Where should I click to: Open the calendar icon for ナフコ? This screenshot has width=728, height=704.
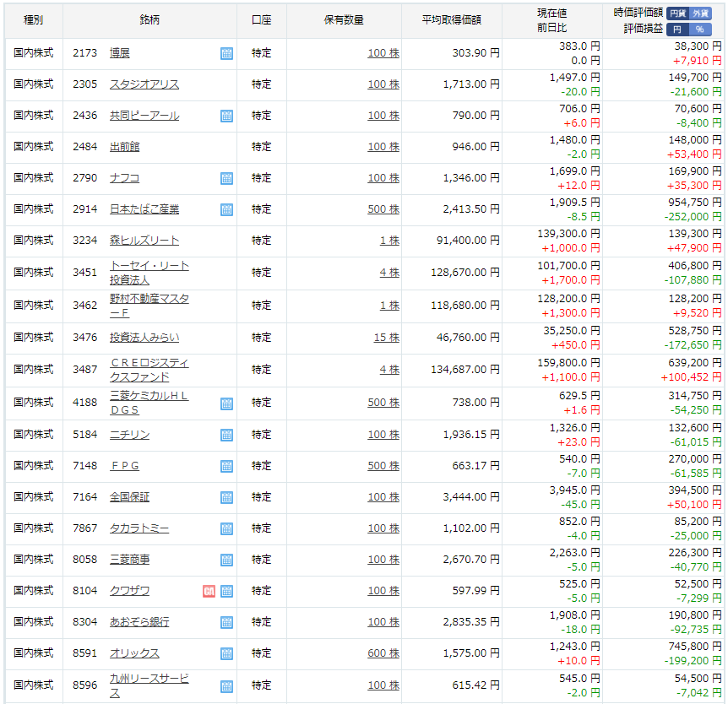pos(226,178)
